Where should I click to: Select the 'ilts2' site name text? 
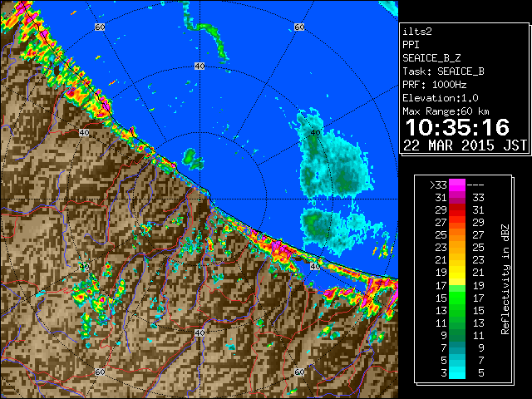pos(417,32)
